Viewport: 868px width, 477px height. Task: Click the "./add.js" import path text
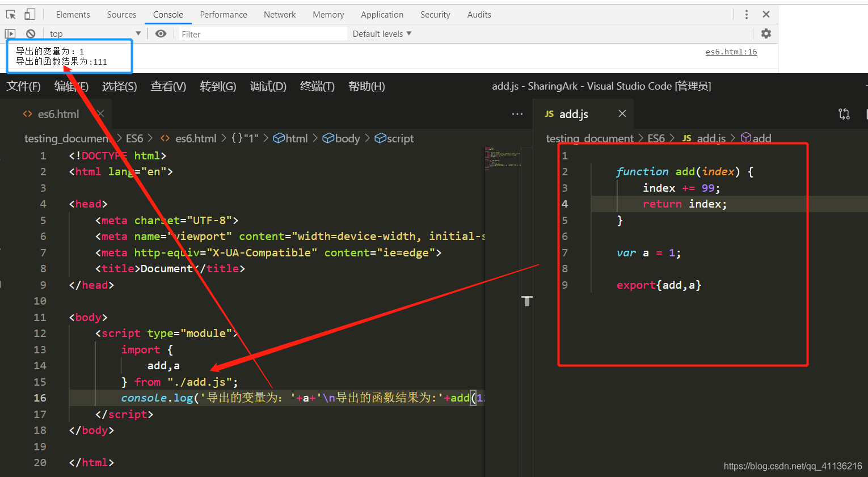click(199, 382)
